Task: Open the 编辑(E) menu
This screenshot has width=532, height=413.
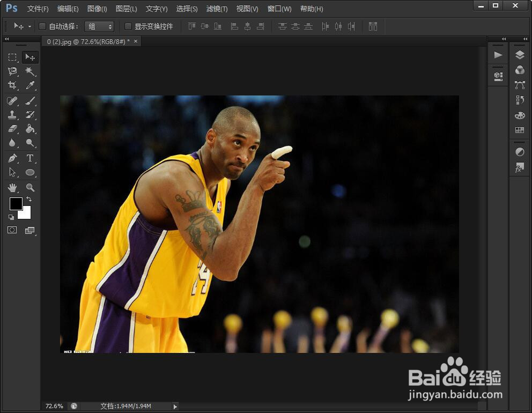Action: 68,9
